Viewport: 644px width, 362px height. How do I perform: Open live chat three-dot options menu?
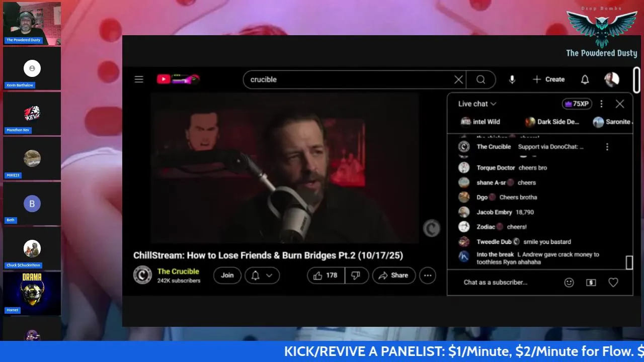pos(601,104)
